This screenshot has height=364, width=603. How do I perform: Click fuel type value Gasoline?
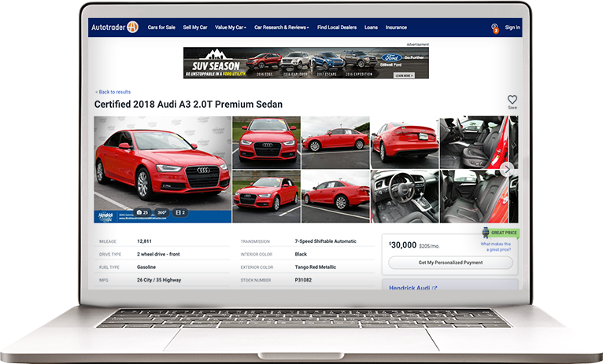coord(146,267)
